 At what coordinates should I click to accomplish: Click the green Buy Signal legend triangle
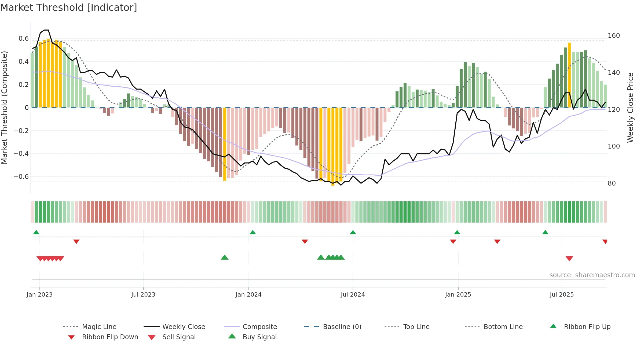pyautogui.click(x=232, y=336)
